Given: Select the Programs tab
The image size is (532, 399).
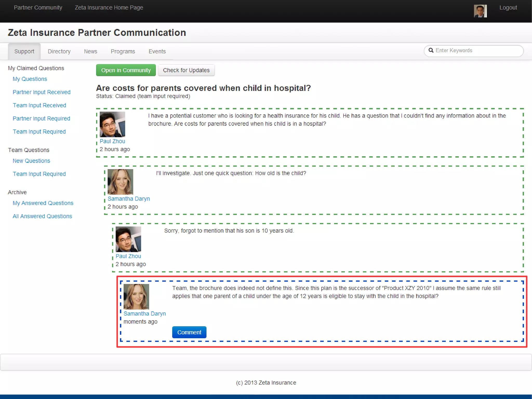Looking at the screenshot, I should tap(123, 51).
